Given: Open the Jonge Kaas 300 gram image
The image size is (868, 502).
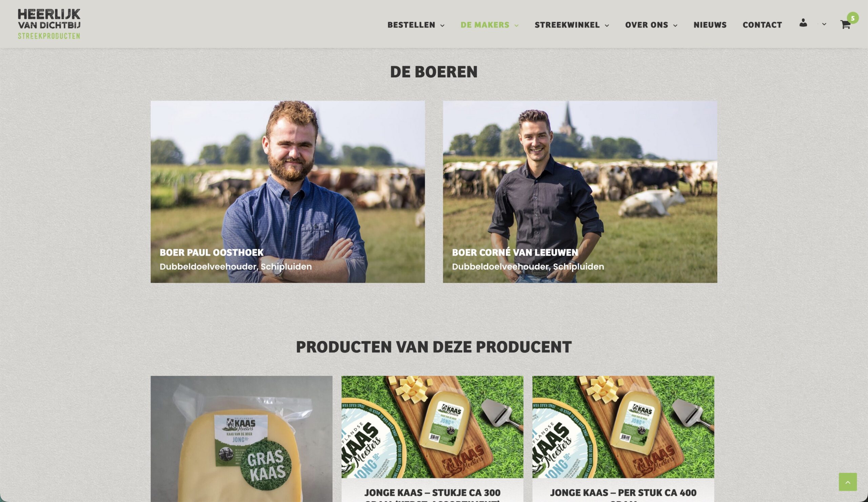Looking at the screenshot, I should pyautogui.click(x=432, y=427).
